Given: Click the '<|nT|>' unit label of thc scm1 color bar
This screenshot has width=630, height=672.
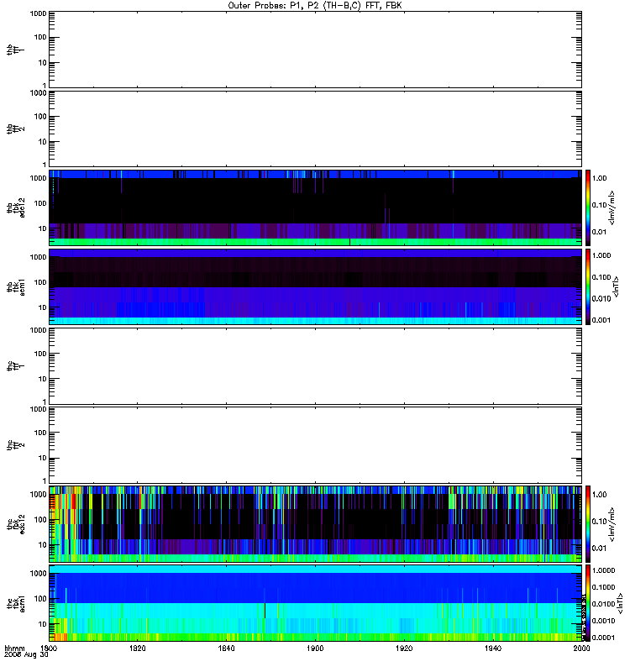Looking at the screenshot, I should pyautogui.click(x=619, y=603).
